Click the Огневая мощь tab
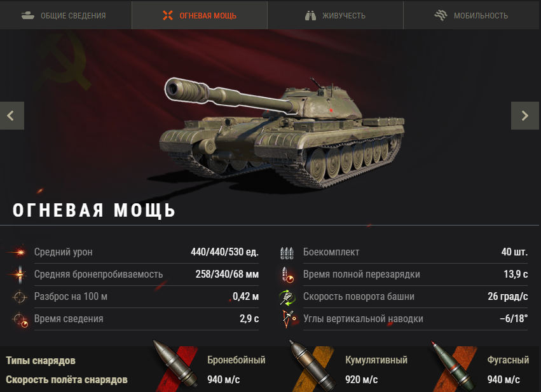The image size is (541, 392). 200,15
